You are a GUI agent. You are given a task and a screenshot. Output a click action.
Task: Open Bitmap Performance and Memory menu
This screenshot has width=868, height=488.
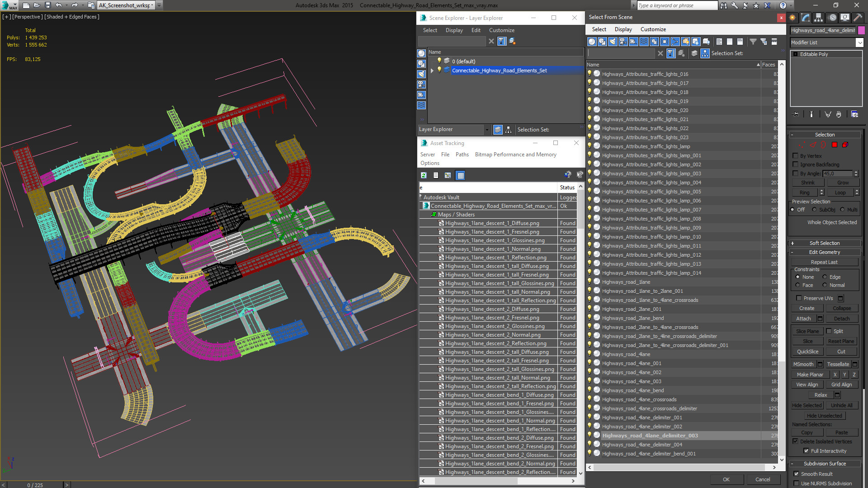[515, 155]
